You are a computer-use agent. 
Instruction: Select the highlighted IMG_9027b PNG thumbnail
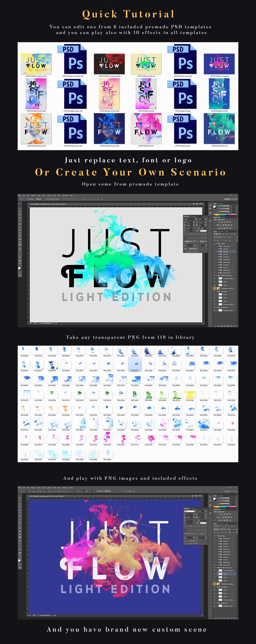click(135, 364)
